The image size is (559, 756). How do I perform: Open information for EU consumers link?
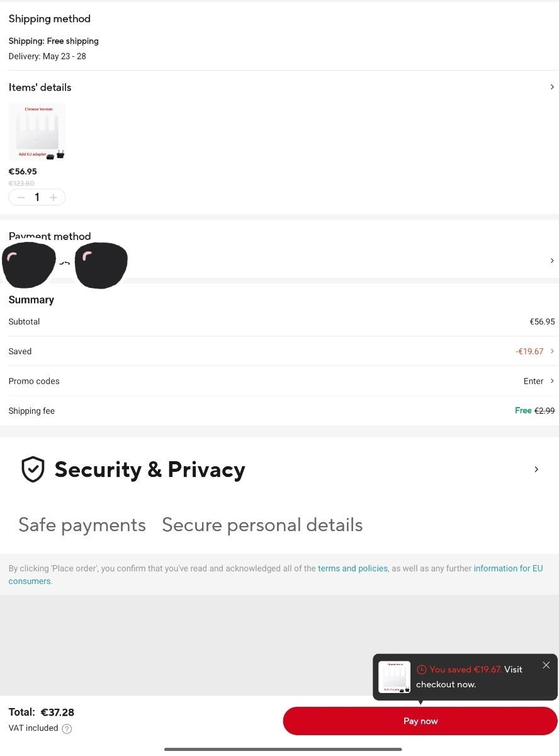tap(275, 575)
